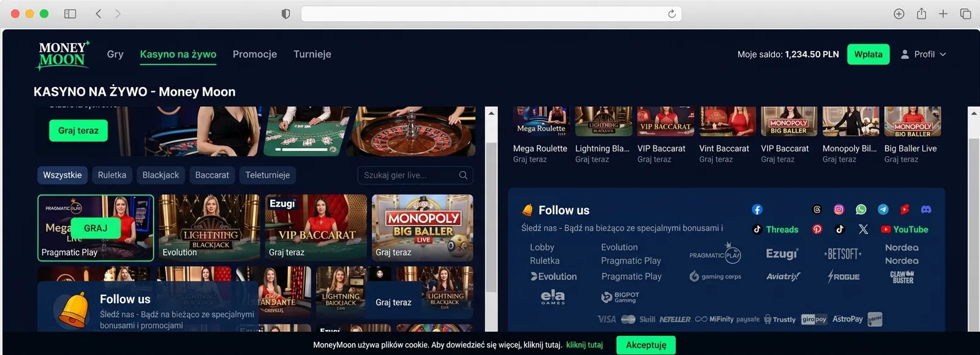
Task: Click the YouTube play icon
Action: click(x=886, y=229)
